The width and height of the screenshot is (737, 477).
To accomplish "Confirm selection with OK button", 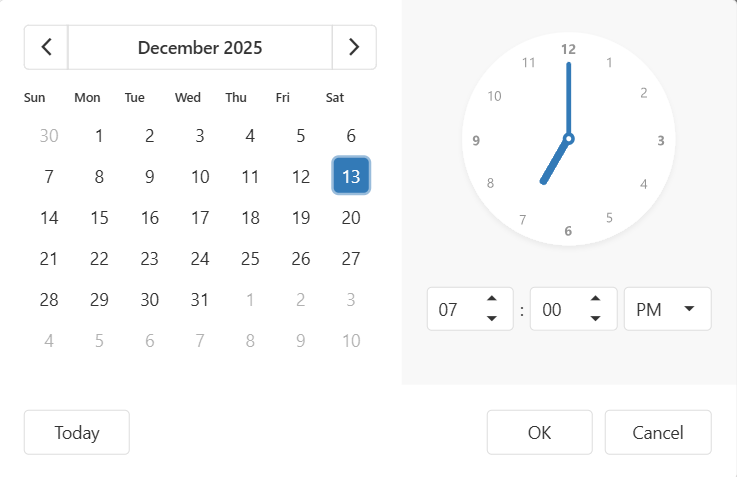I will 539,432.
